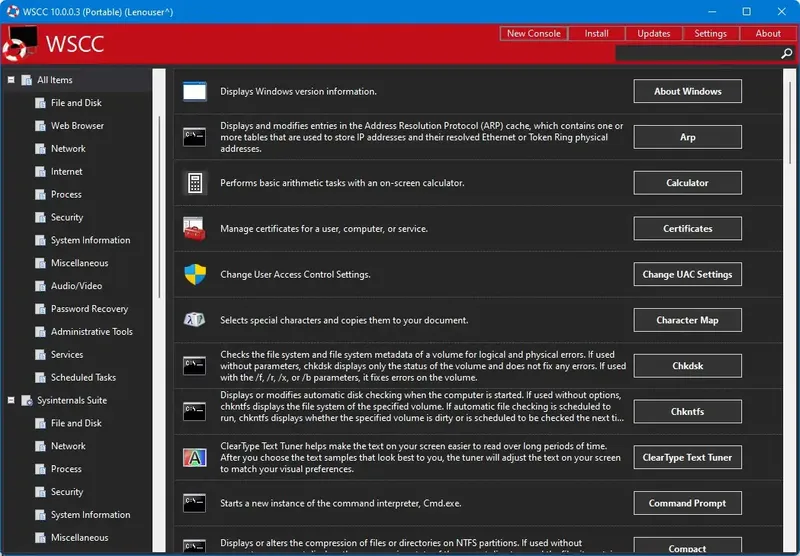This screenshot has height=556, width=800.
Task: Launch ClearType Text Tuner button
Action: point(687,458)
